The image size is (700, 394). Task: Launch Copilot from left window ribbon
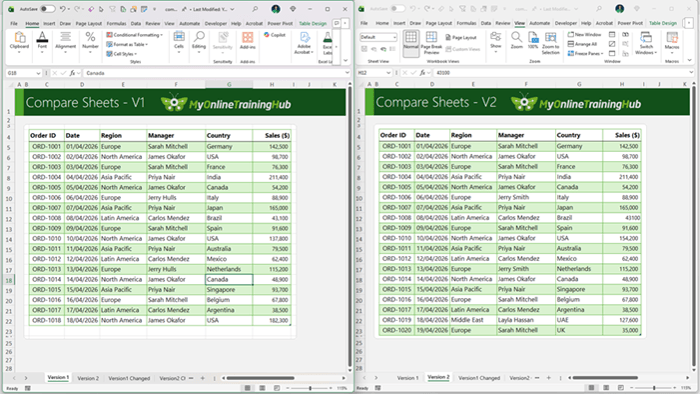[275, 35]
